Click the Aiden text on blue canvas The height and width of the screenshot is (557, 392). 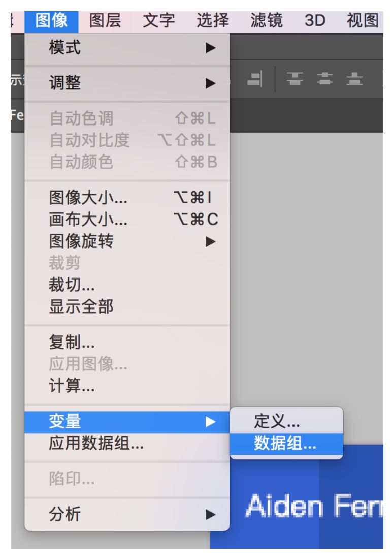284,506
